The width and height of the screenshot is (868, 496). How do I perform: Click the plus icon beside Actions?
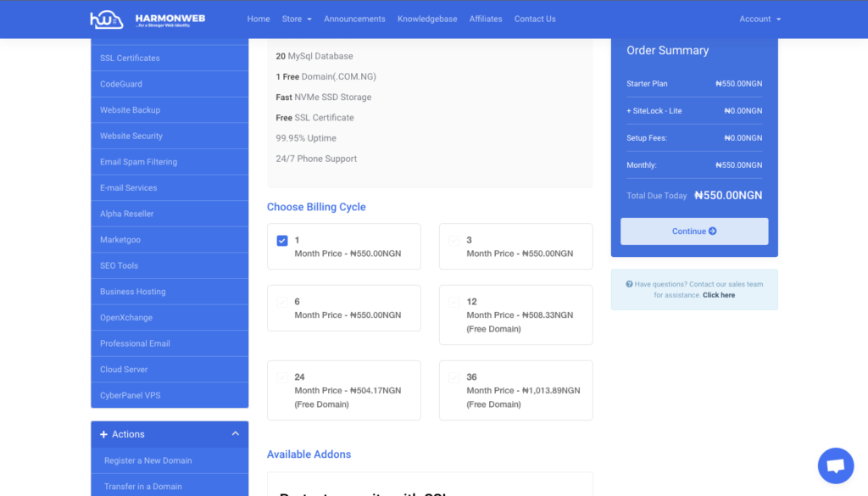click(103, 435)
